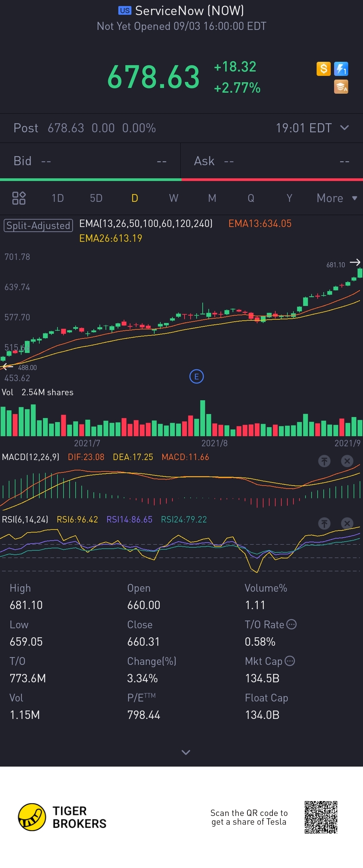Open EMA(13,26,50,100,60,120,240) indicator settings
The image size is (363, 868).
coord(146,223)
